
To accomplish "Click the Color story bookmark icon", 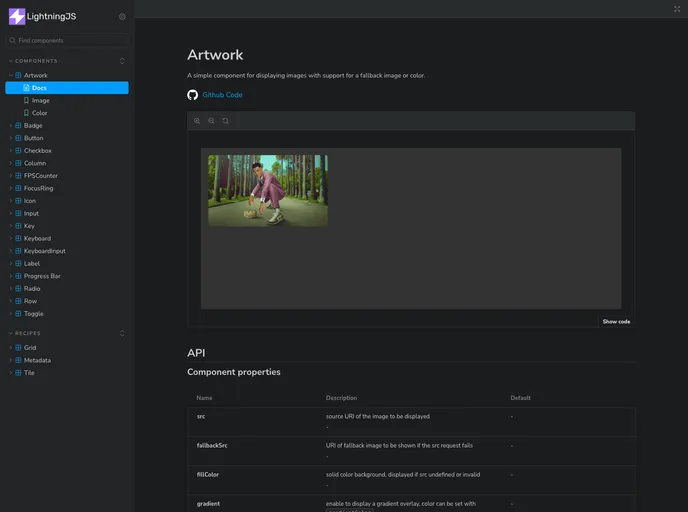I will point(26,113).
